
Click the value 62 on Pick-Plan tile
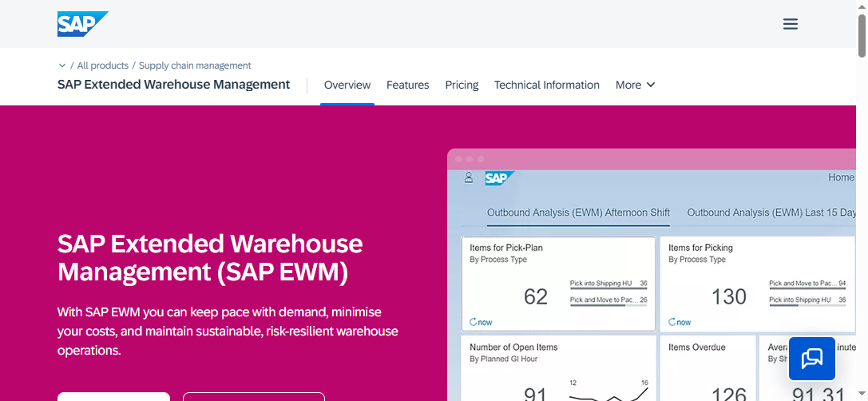535,297
